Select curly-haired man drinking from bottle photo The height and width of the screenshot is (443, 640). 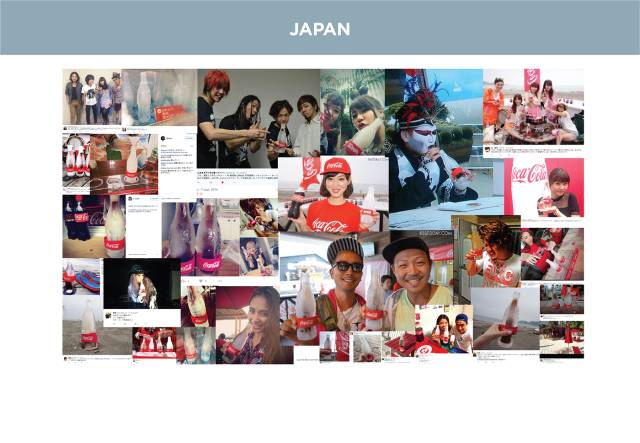click(486, 252)
